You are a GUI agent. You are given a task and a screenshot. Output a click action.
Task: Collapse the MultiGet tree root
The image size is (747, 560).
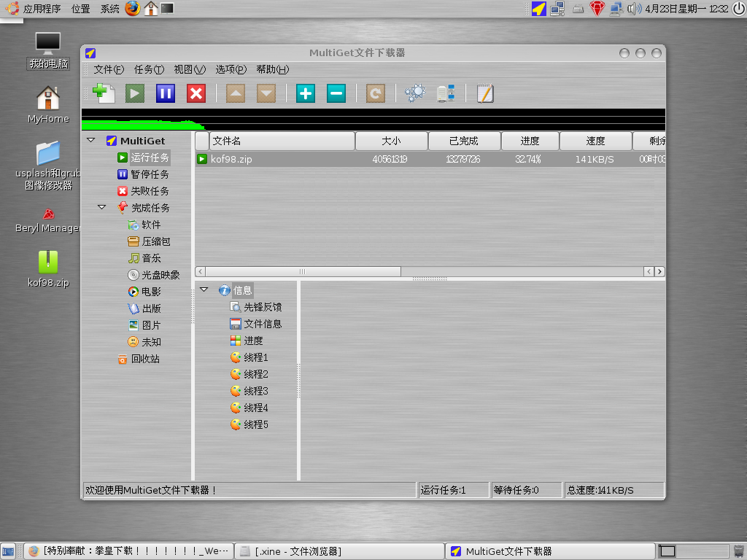click(91, 141)
